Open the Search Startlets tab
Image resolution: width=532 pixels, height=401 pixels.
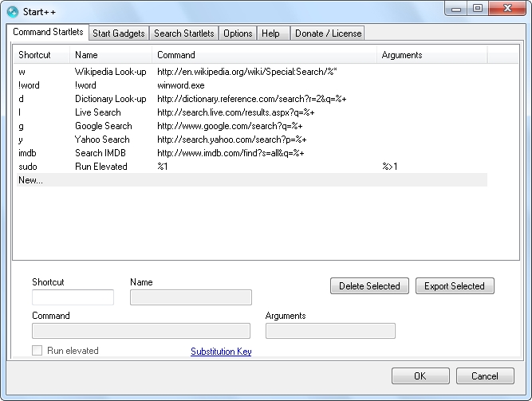tap(184, 33)
